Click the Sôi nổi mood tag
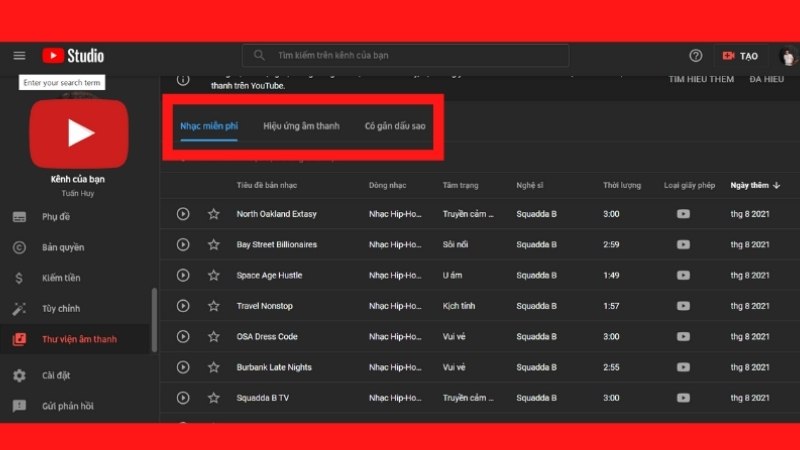Viewport: 800px width, 450px height. pos(455,244)
